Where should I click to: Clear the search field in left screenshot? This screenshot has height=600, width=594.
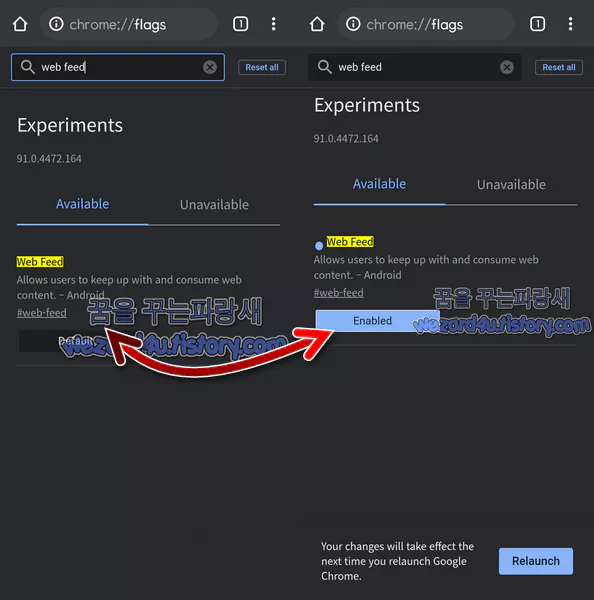(210, 67)
